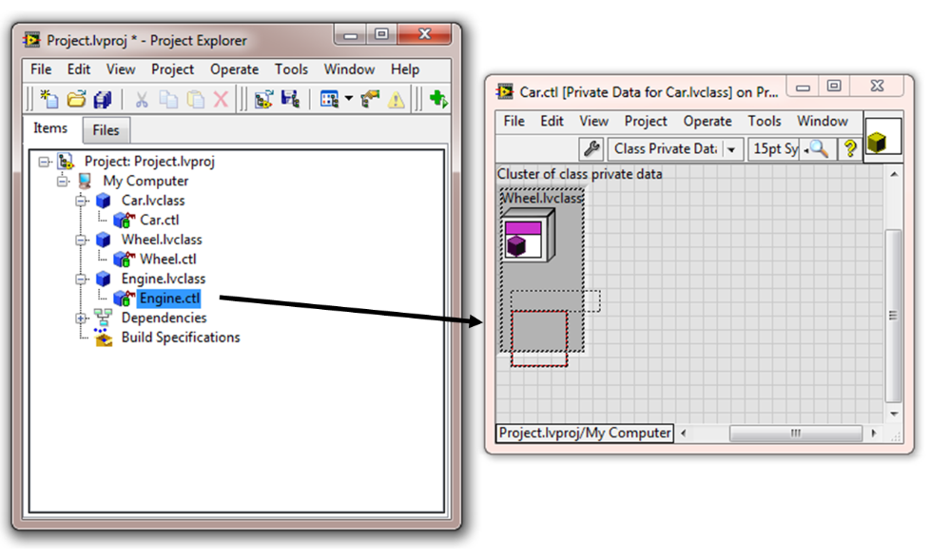The height and width of the screenshot is (560, 930).
Task: Open Help menu in Project Explorer
Action: point(405,69)
